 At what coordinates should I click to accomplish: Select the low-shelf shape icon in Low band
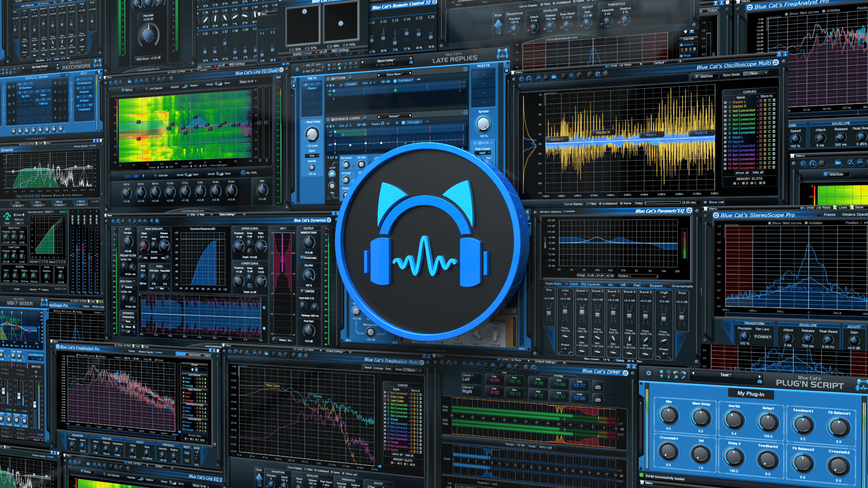(x=560, y=352)
